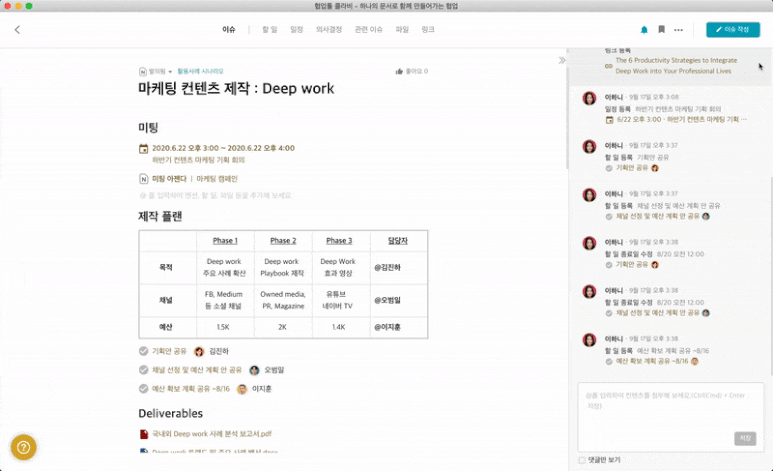Check off 채널 선정 및 예산 계획 안 공유 task
Image resolution: width=773 pixels, height=471 pixels.
tap(143, 370)
